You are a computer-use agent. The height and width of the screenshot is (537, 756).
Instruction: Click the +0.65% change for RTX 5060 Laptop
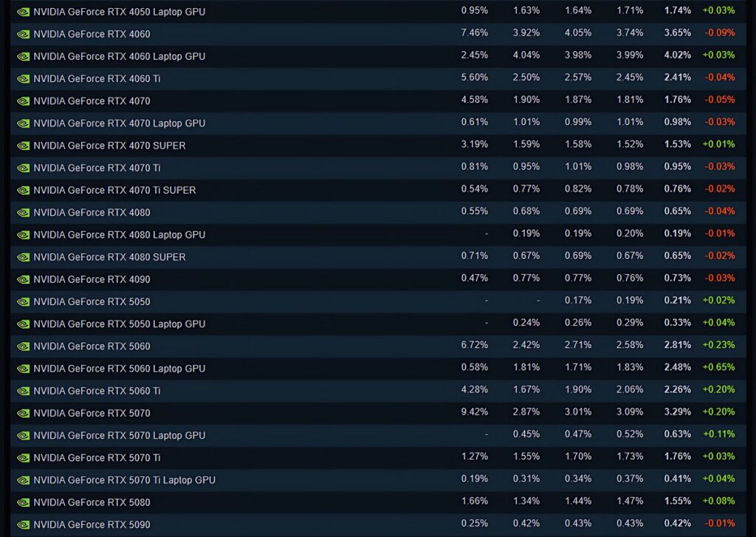tap(718, 367)
